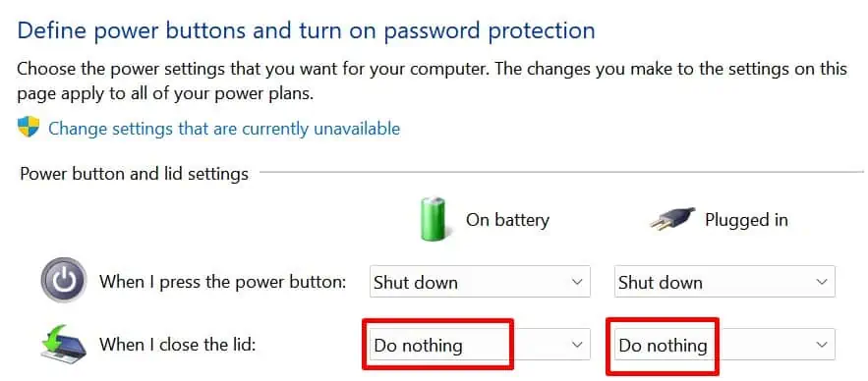Screen dimensions: 868x381
Task: Click the green battery icon
Action: (x=433, y=219)
